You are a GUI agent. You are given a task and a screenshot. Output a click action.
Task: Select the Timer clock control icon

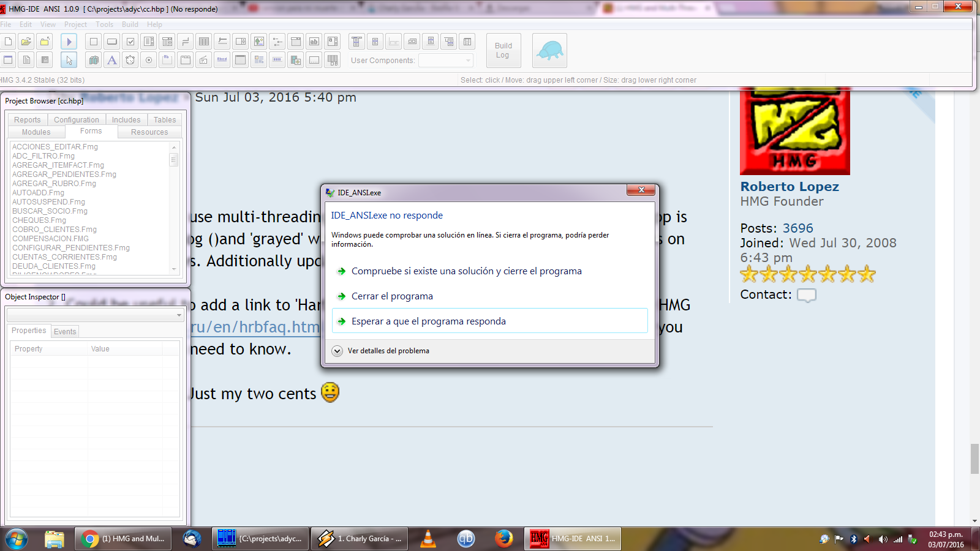(x=130, y=60)
